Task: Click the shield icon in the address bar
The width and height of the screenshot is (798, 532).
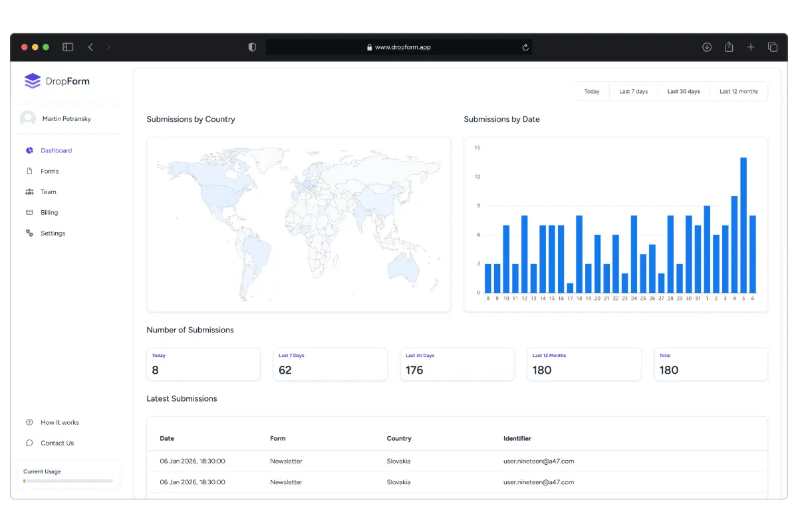Action: click(251, 47)
